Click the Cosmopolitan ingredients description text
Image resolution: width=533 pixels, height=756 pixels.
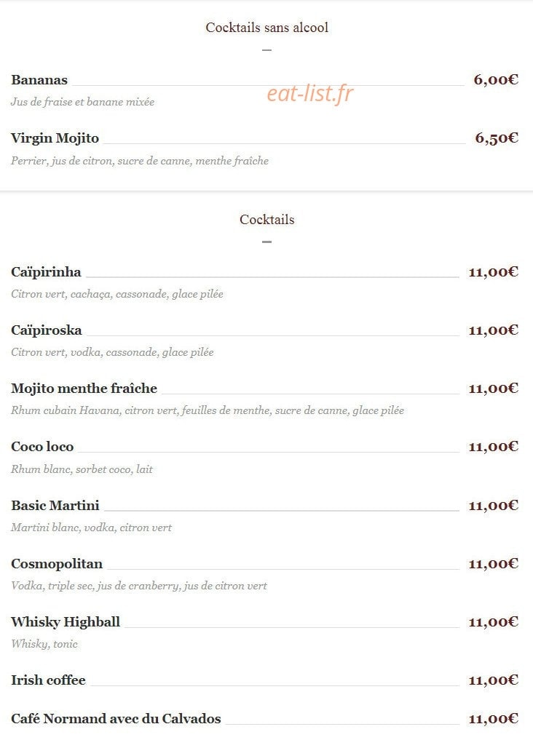[139, 586]
